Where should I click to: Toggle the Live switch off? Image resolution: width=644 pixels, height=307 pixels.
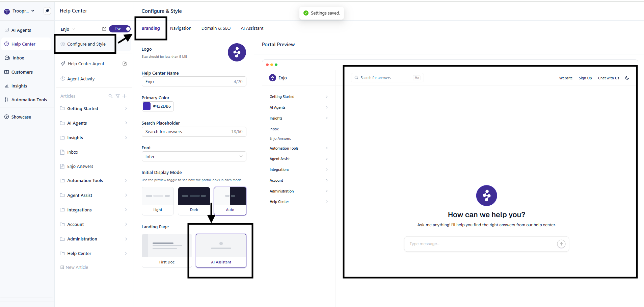[x=120, y=29]
